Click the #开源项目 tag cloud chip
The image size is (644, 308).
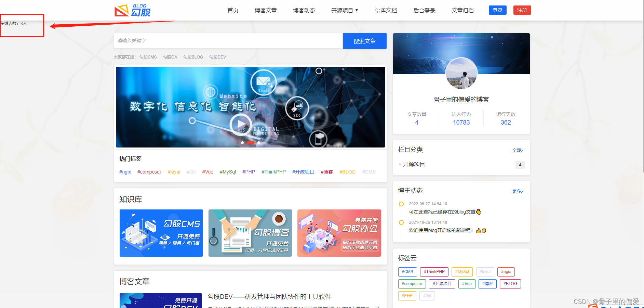(x=442, y=284)
